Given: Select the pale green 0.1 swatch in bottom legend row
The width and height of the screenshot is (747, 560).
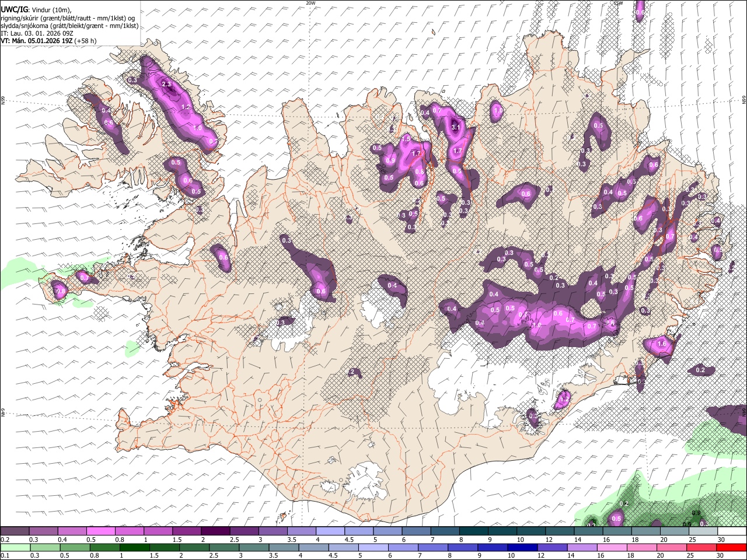Looking at the screenshot, I should (x=15, y=548).
